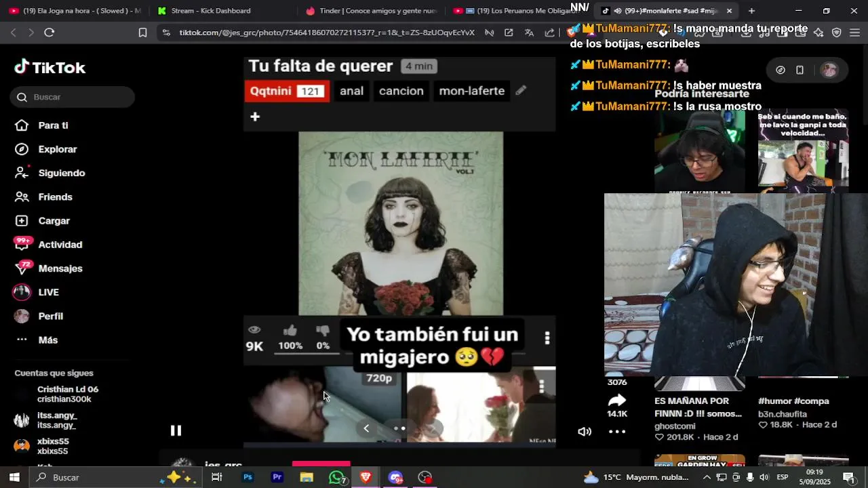The height and width of the screenshot is (488, 868).
Task: Open Photoshop from the taskbar
Action: (248, 477)
